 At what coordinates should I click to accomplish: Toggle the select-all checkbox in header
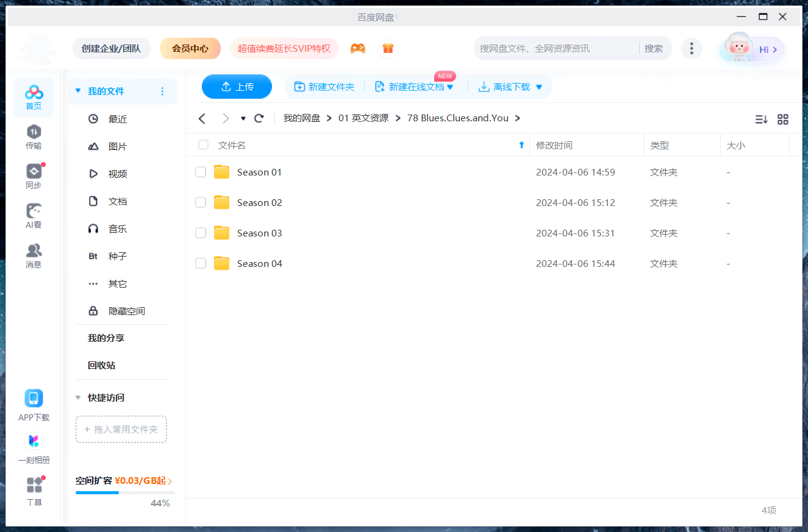203,145
